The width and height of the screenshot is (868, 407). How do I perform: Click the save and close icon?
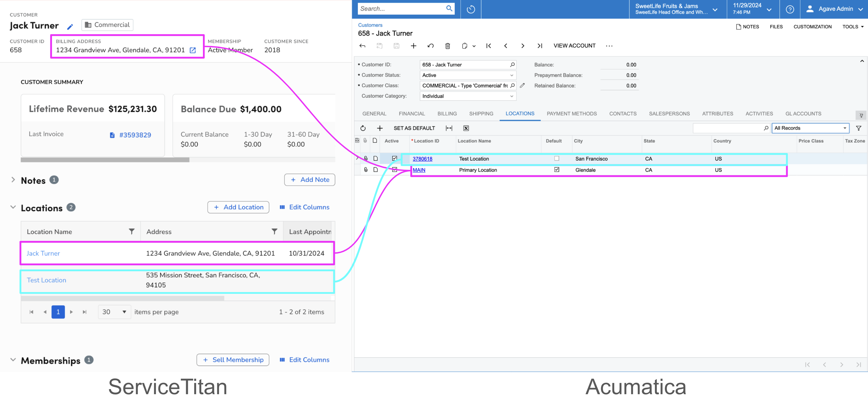[379, 46]
